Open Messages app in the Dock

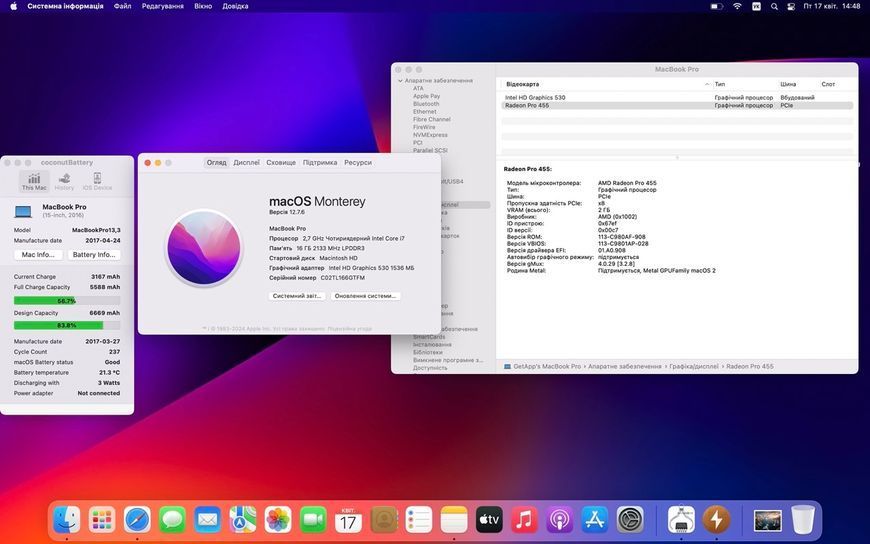click(173, 520)
